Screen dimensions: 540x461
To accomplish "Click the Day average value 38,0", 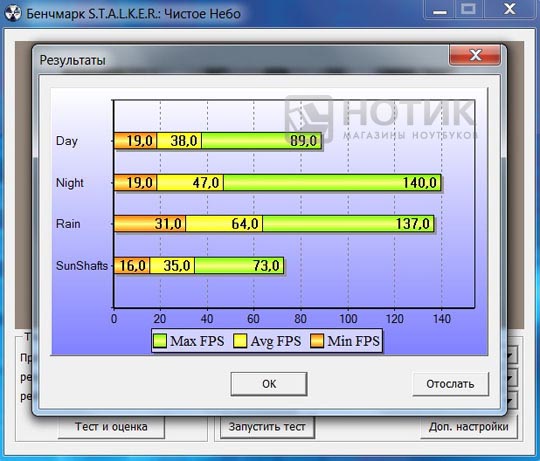I will [184, 140].
